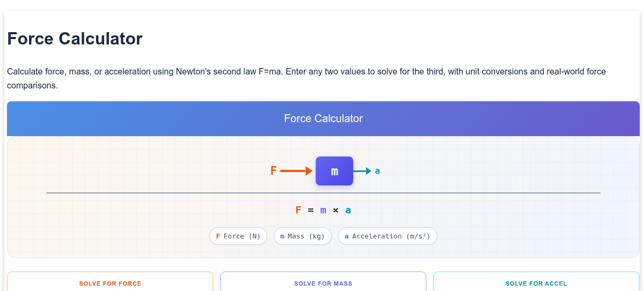
Task: Click the teal a in the formula
Action: click(348, 210)
